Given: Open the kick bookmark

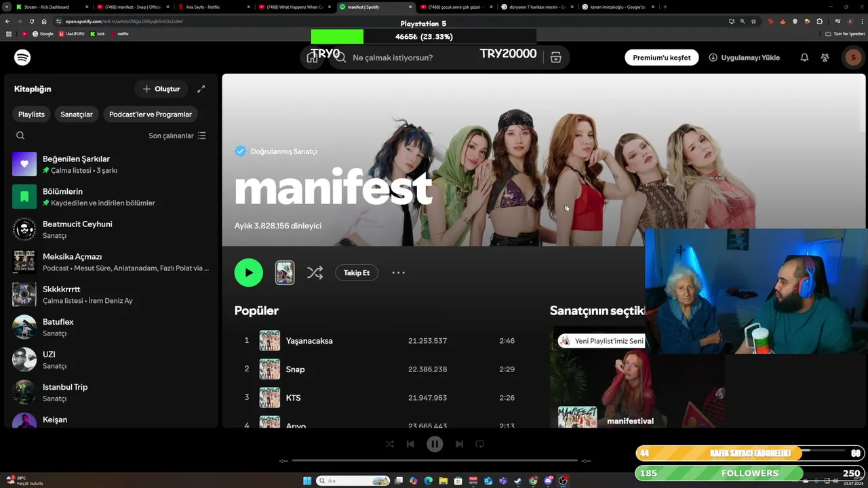Looking at the screenshot, I should coord(98,34).
